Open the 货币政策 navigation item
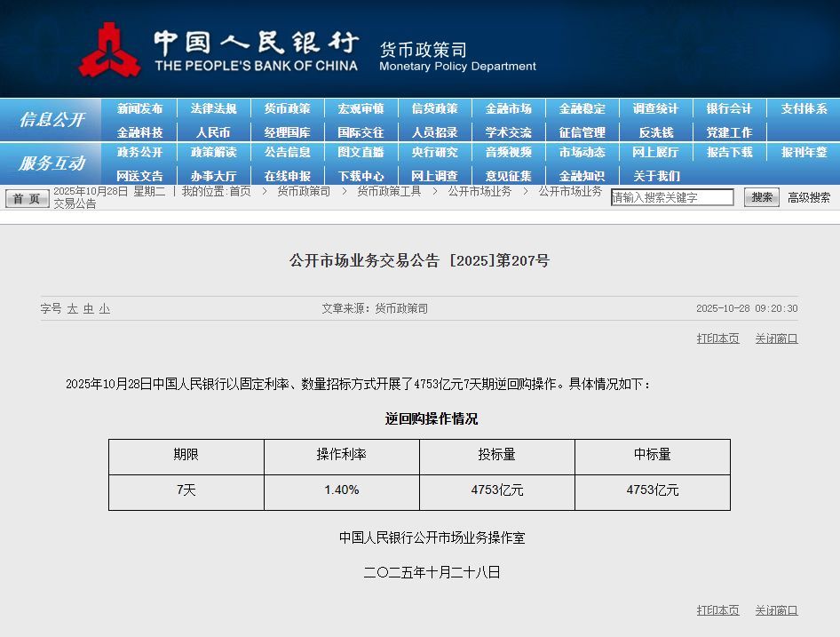The image size is (840, 637). point(288,108)
